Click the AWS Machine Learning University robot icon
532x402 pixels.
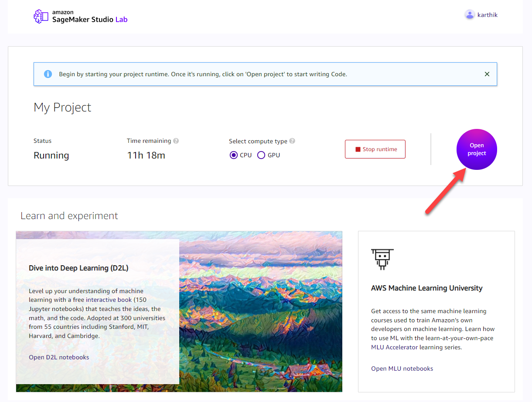(x=382, y=260)
